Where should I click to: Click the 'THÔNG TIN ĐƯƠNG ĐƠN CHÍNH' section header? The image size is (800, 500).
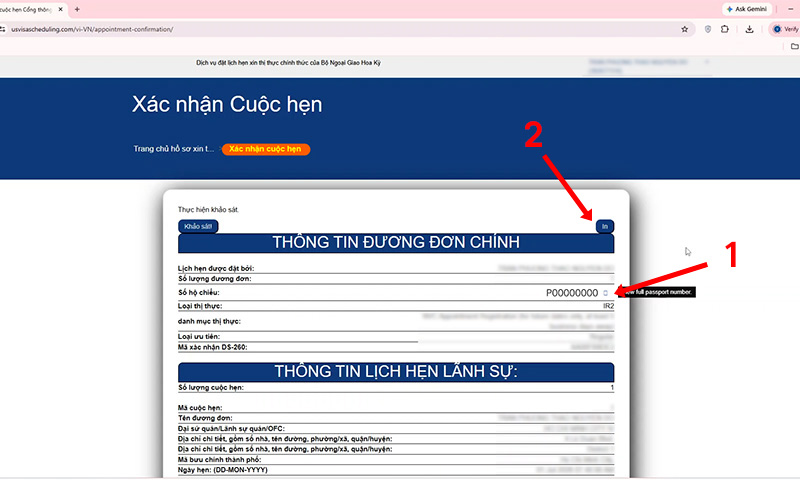[x=396, y=243]
